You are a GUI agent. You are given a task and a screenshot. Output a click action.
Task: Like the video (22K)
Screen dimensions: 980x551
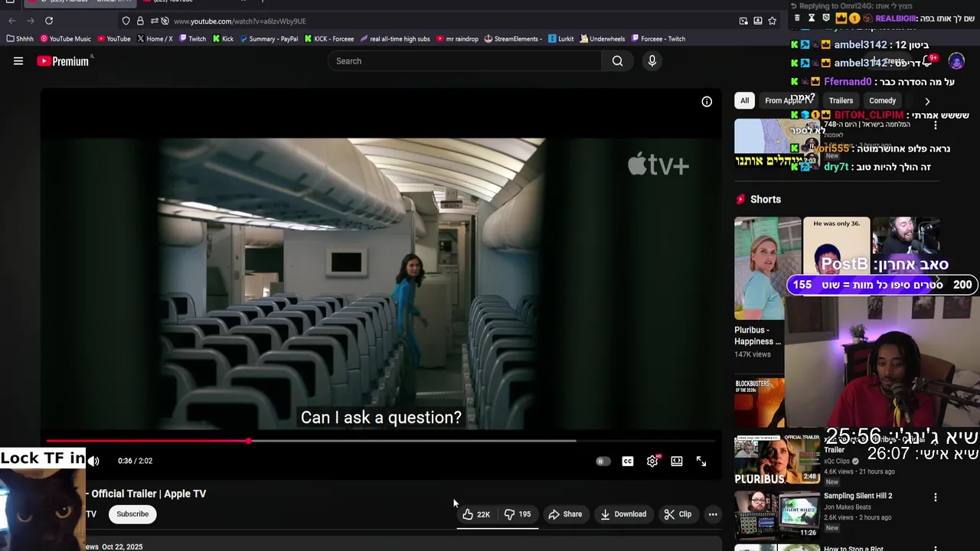point(476,514)
